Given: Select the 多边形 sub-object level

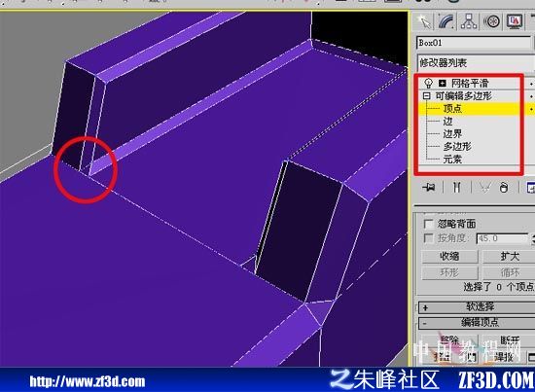Looking at the screenshot, I should (457, 147).
